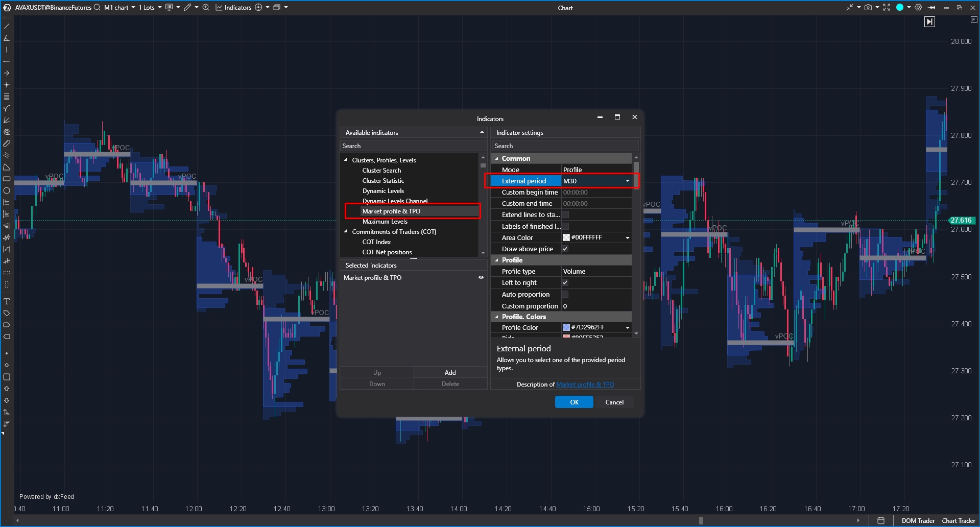Select the ruler measurement tool

coord(7,143)
